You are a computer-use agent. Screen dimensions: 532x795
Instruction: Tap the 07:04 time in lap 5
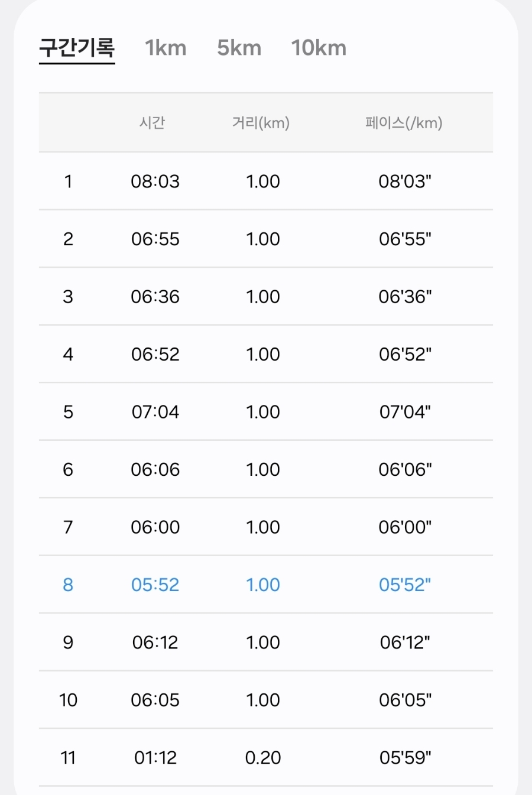point(155,411)
